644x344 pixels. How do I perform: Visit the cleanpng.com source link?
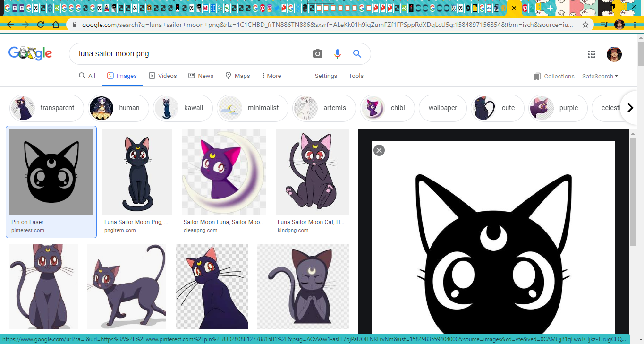click(201, 230)
